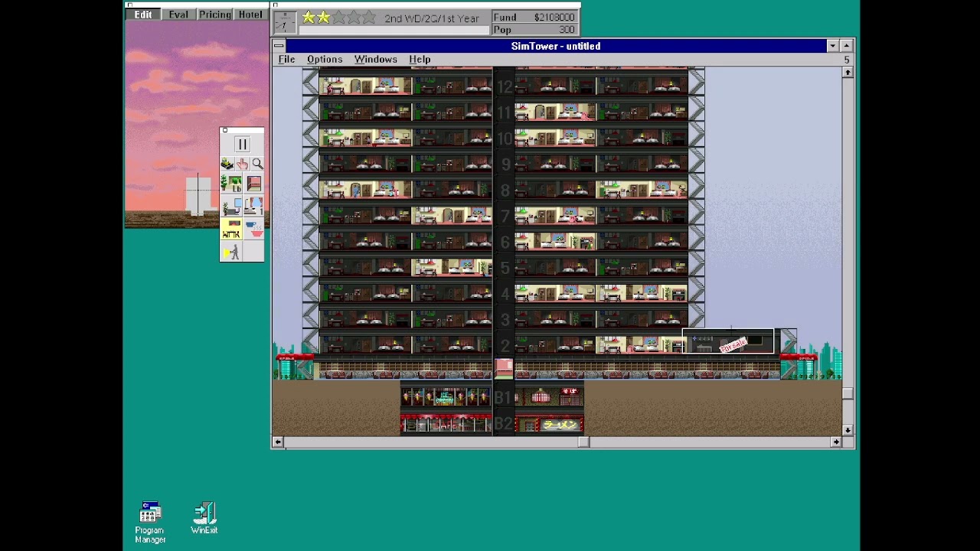Select the security guard flashlight tool

point(231,251)
